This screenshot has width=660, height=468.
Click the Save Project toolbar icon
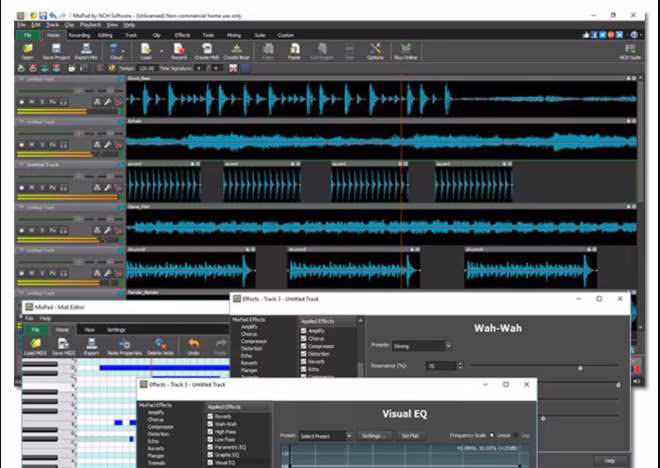coord(56,51)
